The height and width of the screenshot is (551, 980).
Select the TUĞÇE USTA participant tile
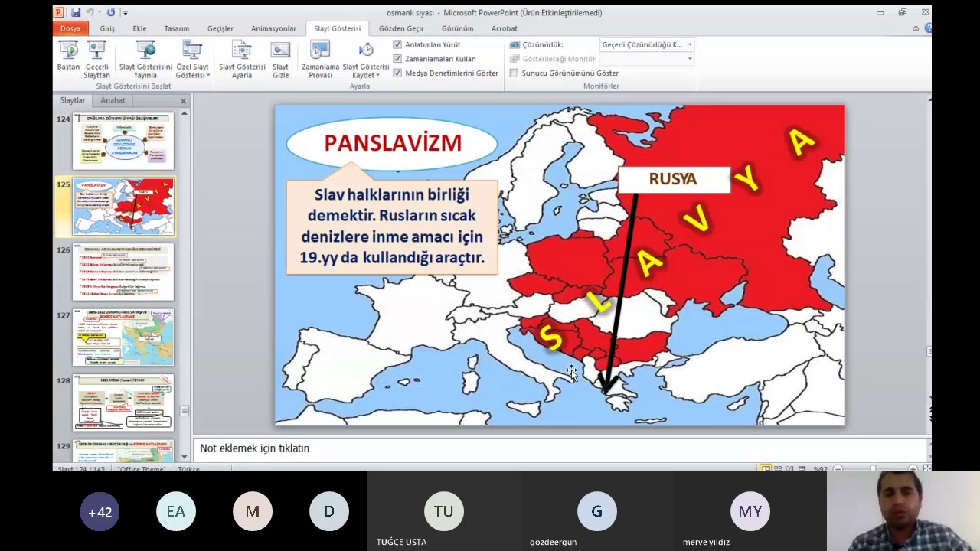(x=444, y=511)
